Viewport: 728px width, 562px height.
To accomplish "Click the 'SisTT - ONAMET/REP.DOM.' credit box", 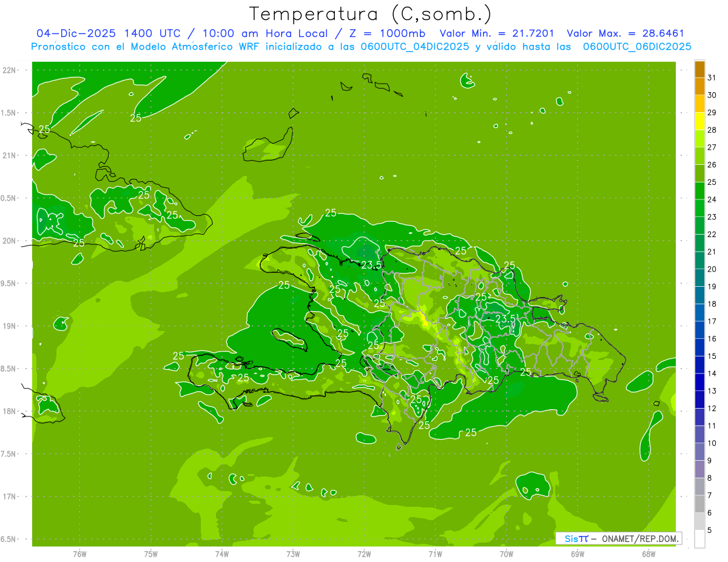I will click(618, 538).
